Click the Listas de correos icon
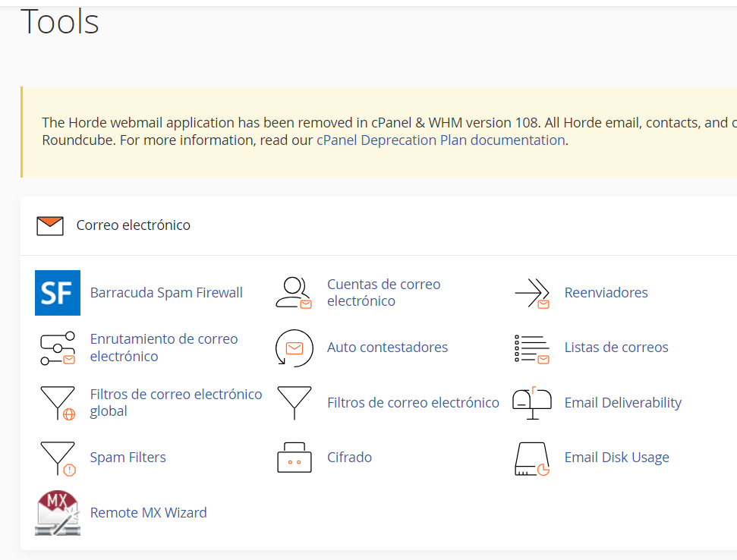The image size is (737, 560). point(532,348)
